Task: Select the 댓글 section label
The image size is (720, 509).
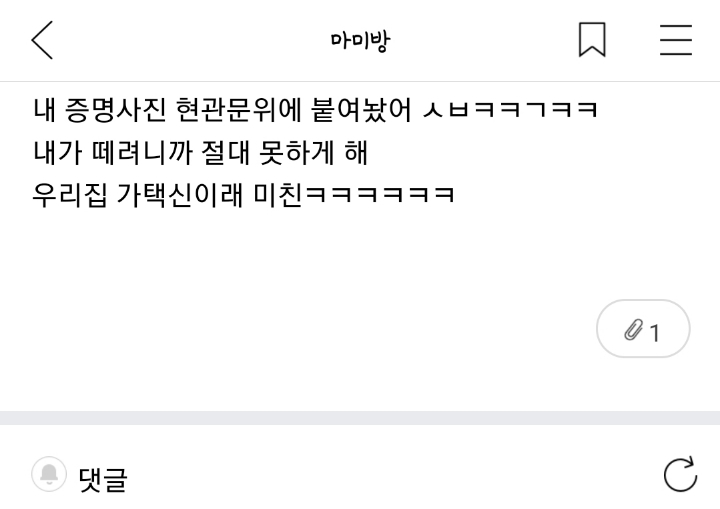Action: 103,479
